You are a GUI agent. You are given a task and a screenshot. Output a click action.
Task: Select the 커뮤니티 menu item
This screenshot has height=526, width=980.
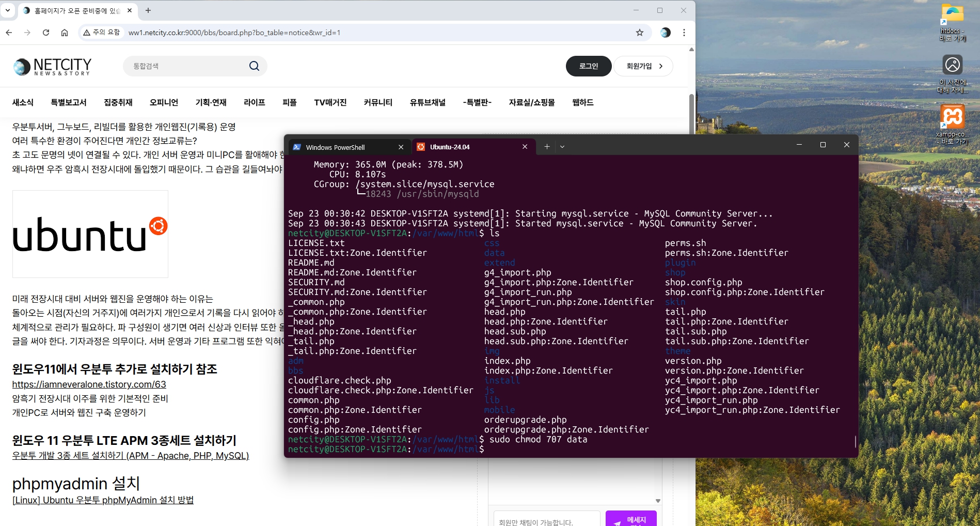378,102
